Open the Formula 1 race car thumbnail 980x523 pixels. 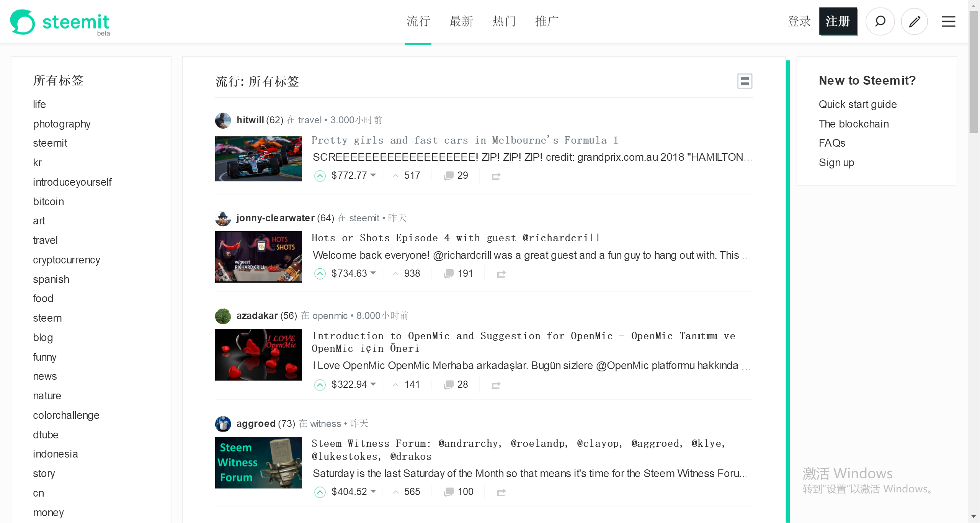coord(258,159)
